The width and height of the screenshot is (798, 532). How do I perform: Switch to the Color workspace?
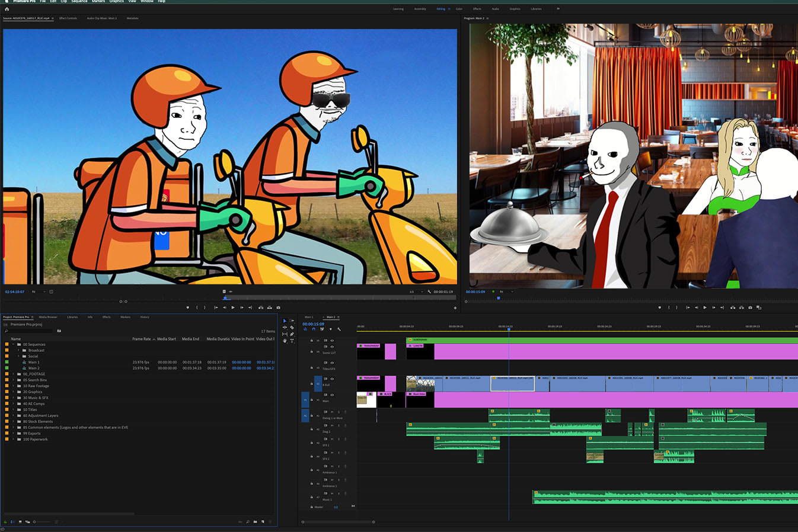459,9
